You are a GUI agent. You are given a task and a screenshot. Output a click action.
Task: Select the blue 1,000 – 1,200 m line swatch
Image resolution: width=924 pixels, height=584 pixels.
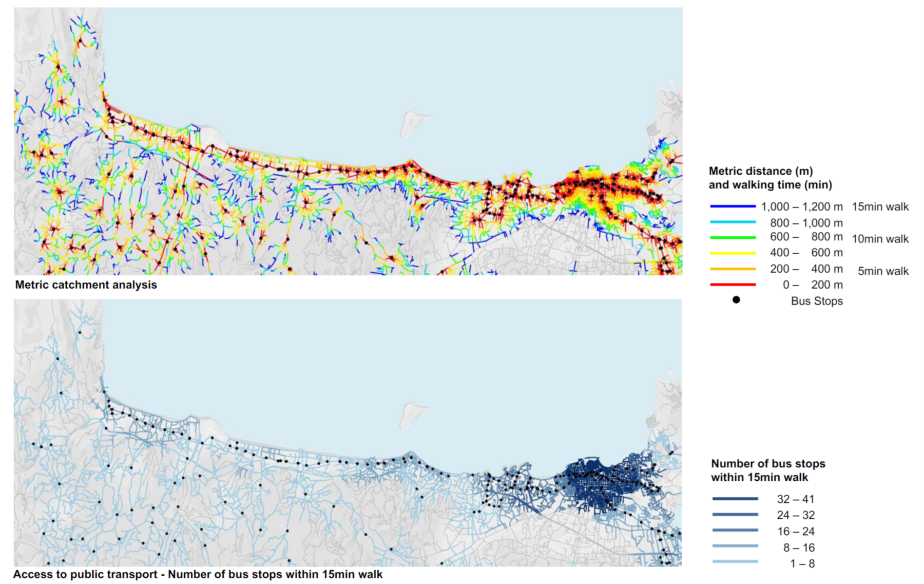tap(733, 206)
